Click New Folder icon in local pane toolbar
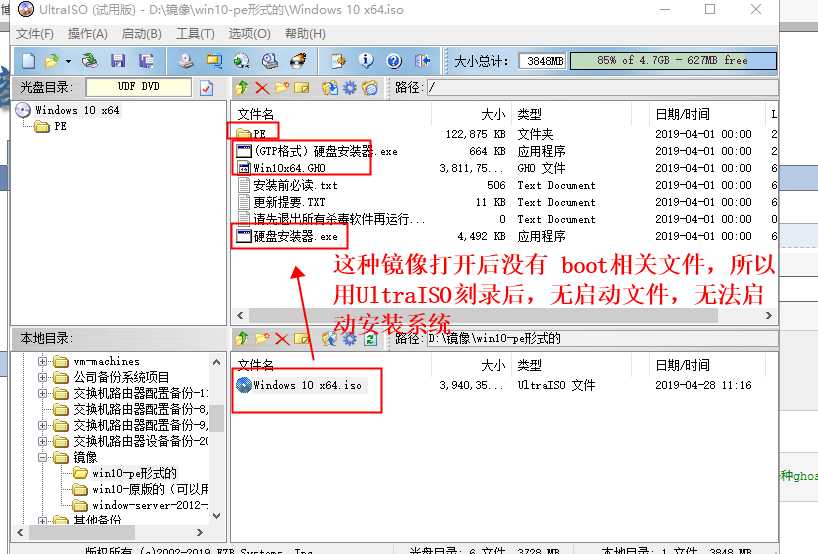Screen dimensions: 818x554 [x=262, y=339]
